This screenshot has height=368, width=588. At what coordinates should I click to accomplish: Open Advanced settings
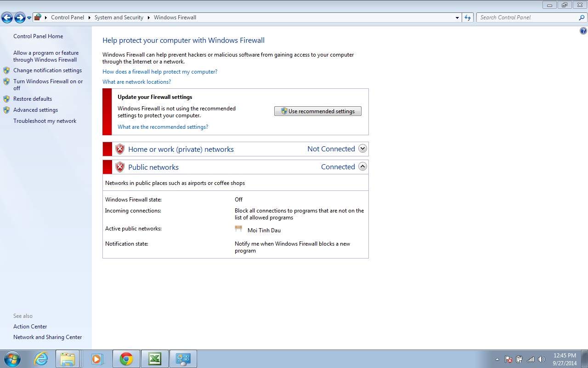click(x=35, y=110)
